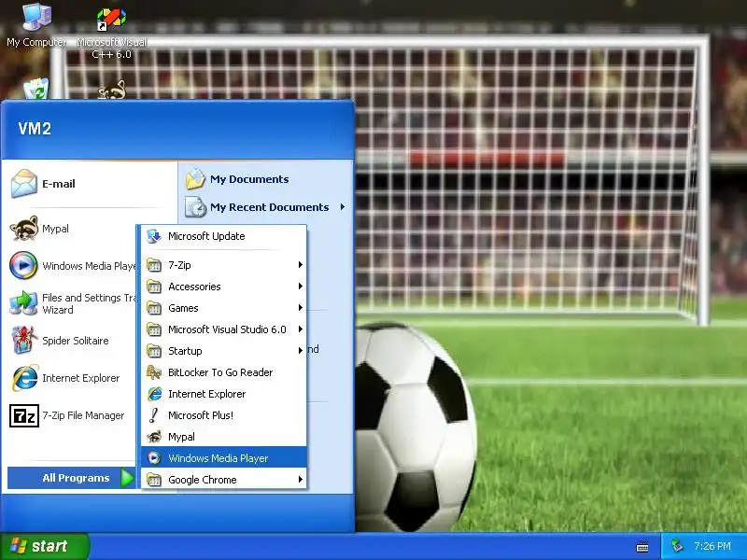
Task: Click the 7-Zip folder icon in programs
Action: coord(154,265)
